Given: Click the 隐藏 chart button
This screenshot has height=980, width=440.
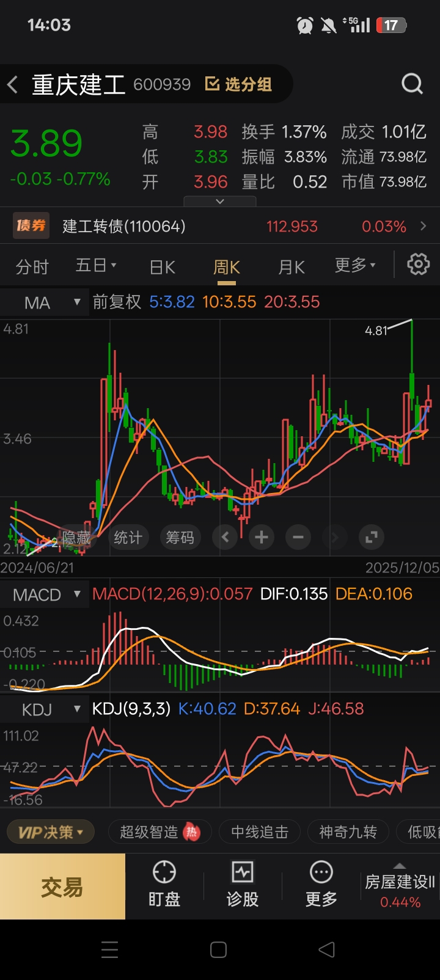Looking at the screenshot, I should [x=77, y=538].
